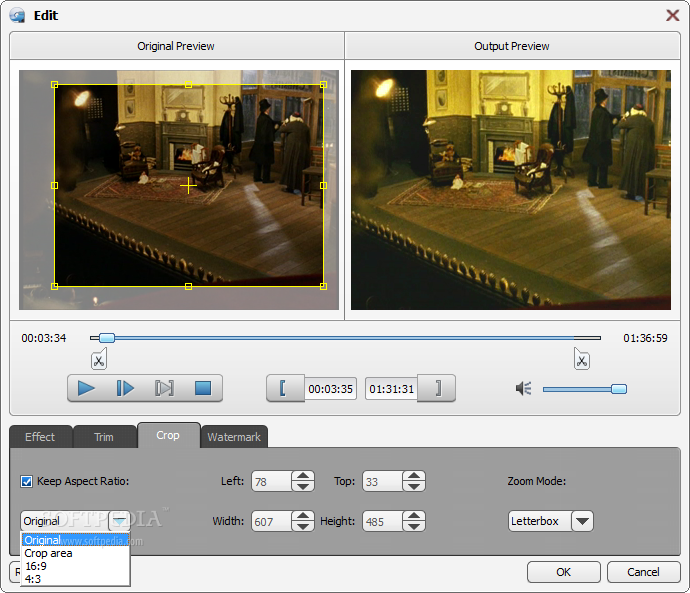Click the Height value input field
690x593 pixels.
[x=382, y=521]
